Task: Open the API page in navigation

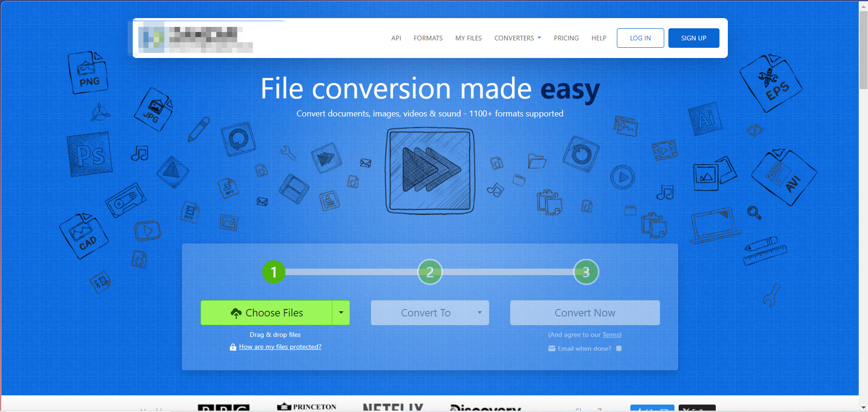Action: click(396, 38)
